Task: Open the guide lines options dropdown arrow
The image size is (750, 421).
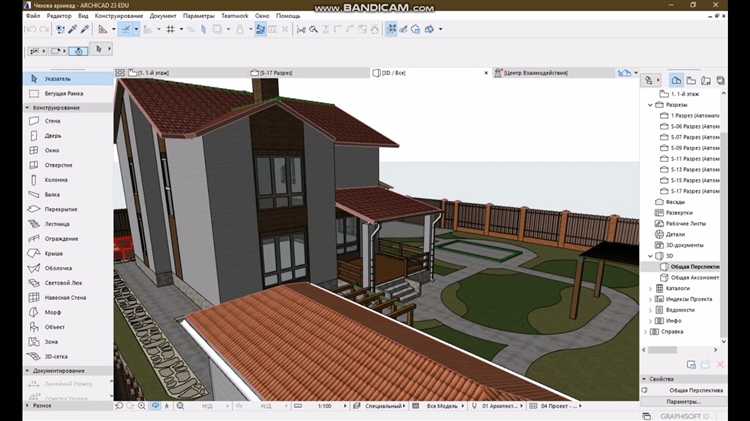Action: click(136, 29)
